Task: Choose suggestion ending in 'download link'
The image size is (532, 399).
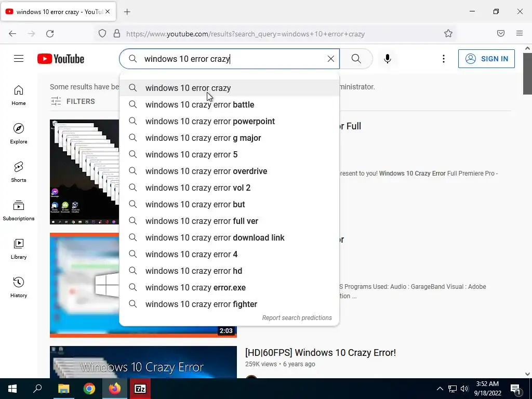Action: pyautogui.click(x=229, y=237)
